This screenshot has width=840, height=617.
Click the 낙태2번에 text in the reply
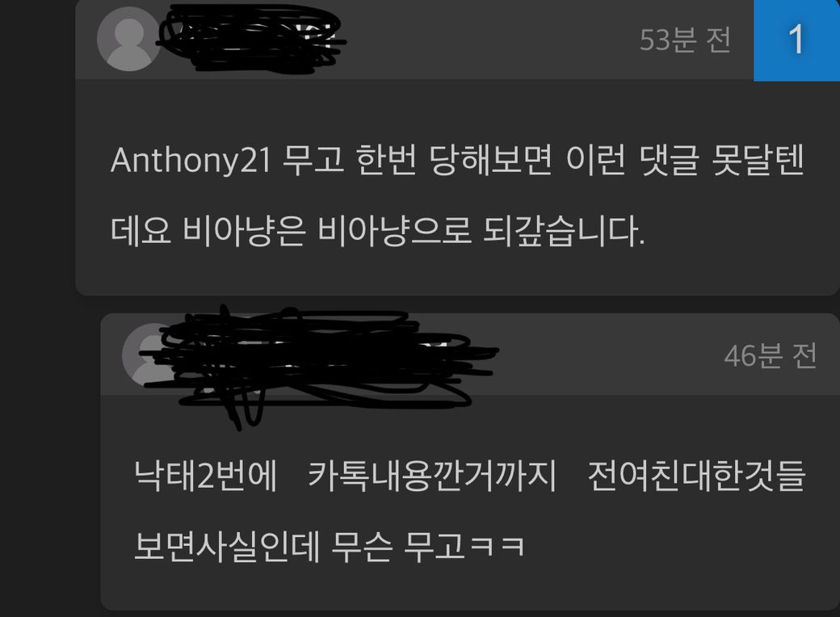[x=206, y=476]
